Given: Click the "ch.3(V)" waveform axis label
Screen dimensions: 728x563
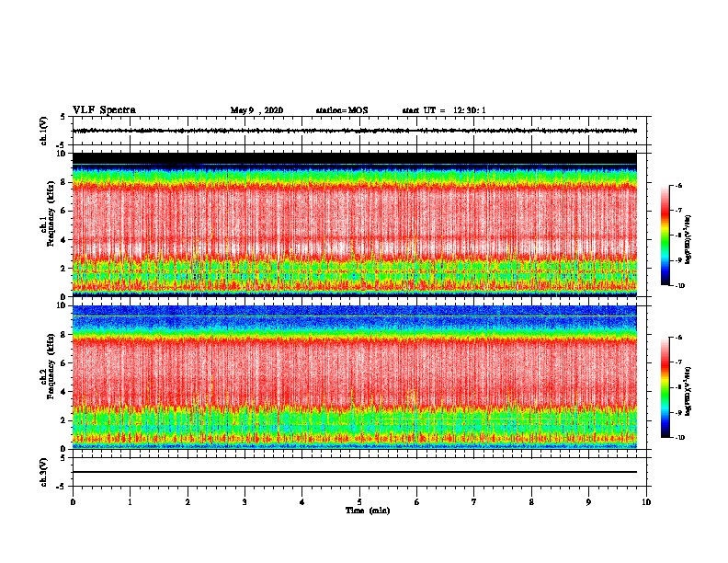Looking at the screenshot, I should click(x=43, y=472).
